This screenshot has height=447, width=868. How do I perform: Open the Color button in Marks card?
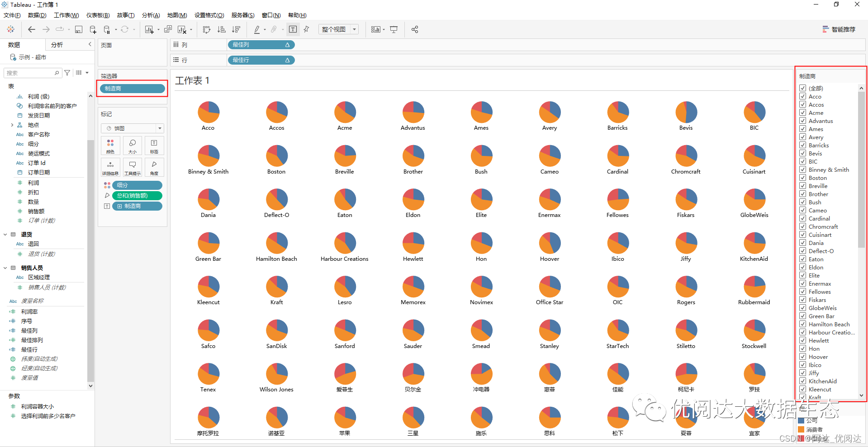[x=110, y=146]
